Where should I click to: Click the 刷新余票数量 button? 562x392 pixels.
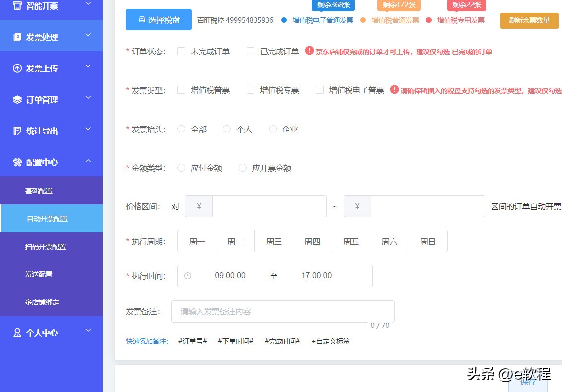pyautogui.click(x=529, y=21)
